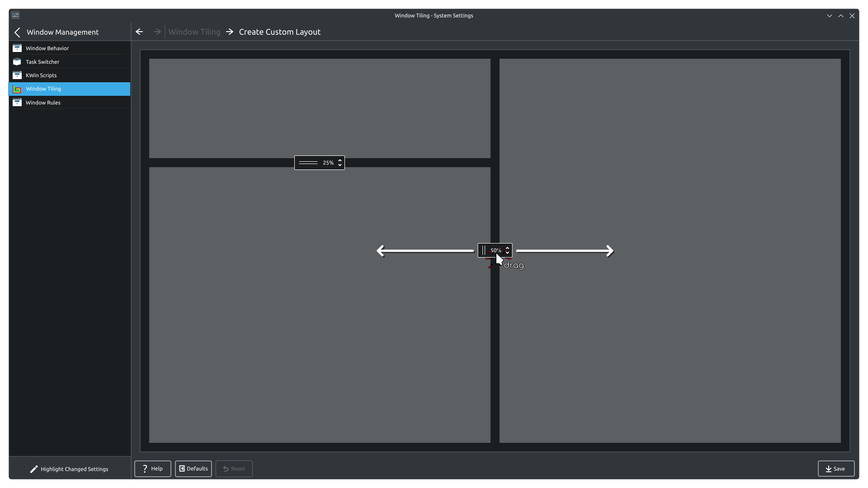Open the titlebar drop-down menu arrow
868x488 pixels.
829,15
